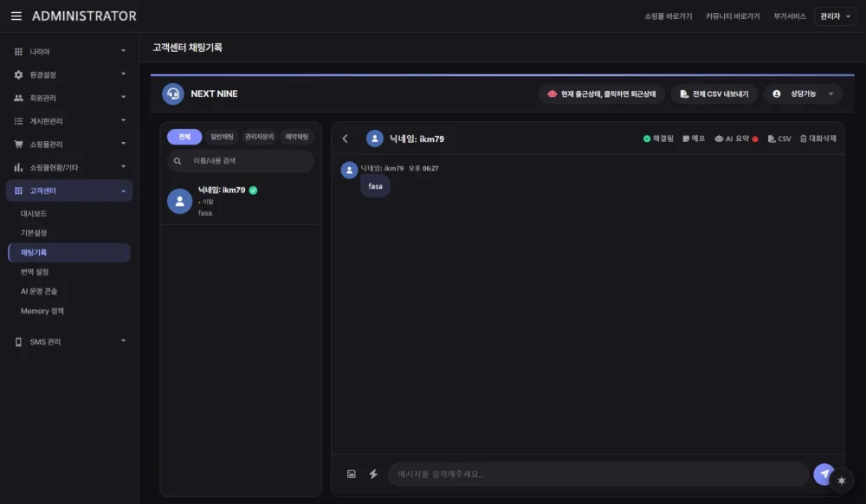Open the ikm79 chat list entry
The width and height of the screenshot is (866, 504).
pyautogui.click(x=240, y=201)
